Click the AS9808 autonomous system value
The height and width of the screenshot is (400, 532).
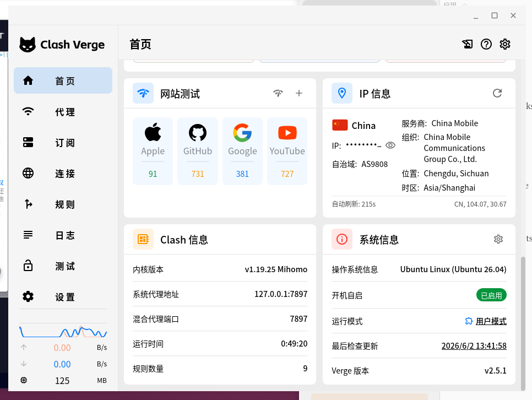(x=374, y=164)
